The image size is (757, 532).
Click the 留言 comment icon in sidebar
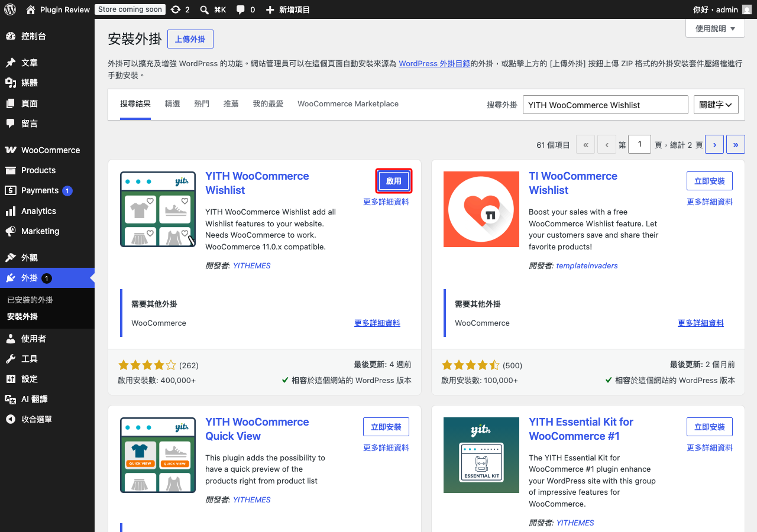click(x=11, y=124)
